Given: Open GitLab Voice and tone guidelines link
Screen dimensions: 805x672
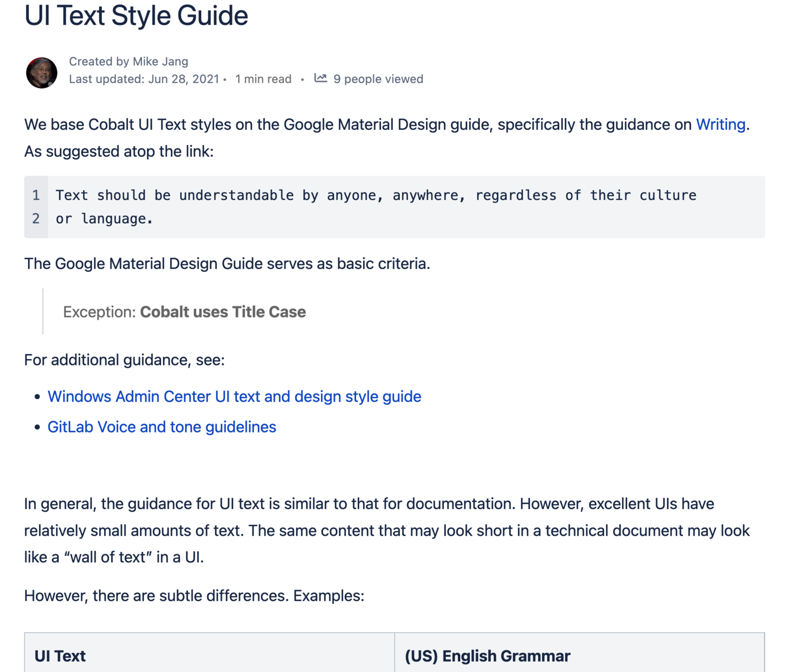Looking at the screenshot, I should click(x=161, y=427).
